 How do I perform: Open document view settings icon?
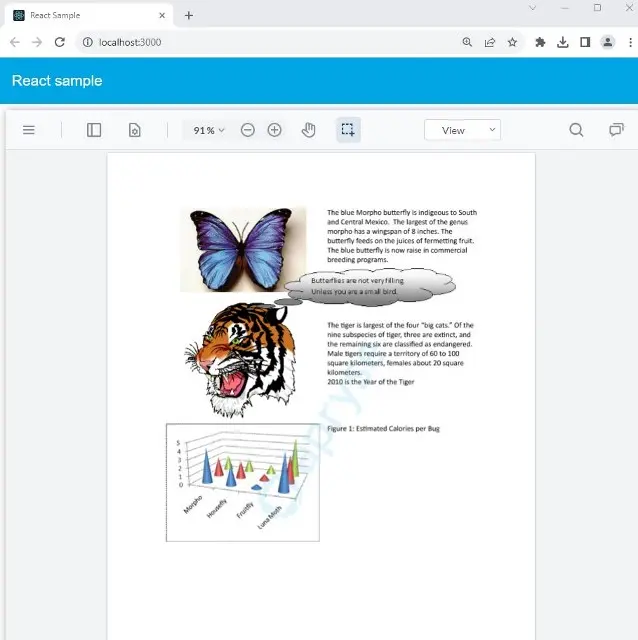point(135,130)
